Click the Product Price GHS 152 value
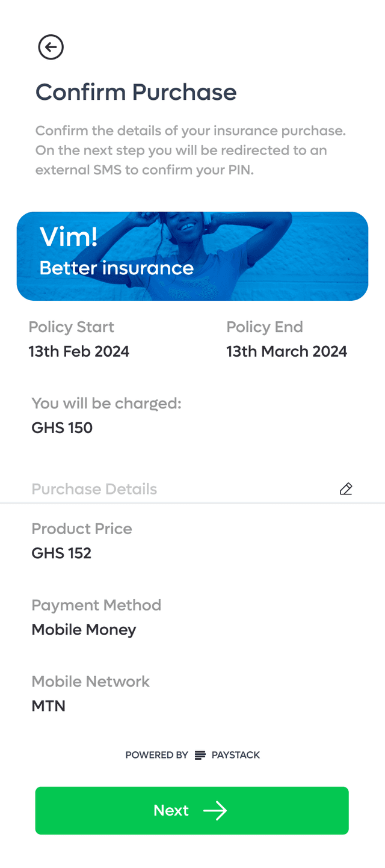The height and width of the screenshot is (868, 385). point(61,553)
